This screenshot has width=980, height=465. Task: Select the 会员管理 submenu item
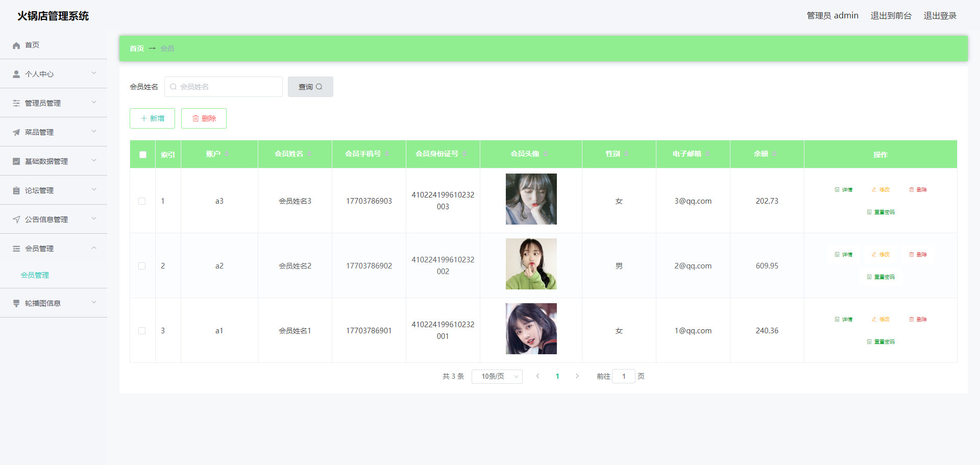pyautogui.click(x=35, y=275)
